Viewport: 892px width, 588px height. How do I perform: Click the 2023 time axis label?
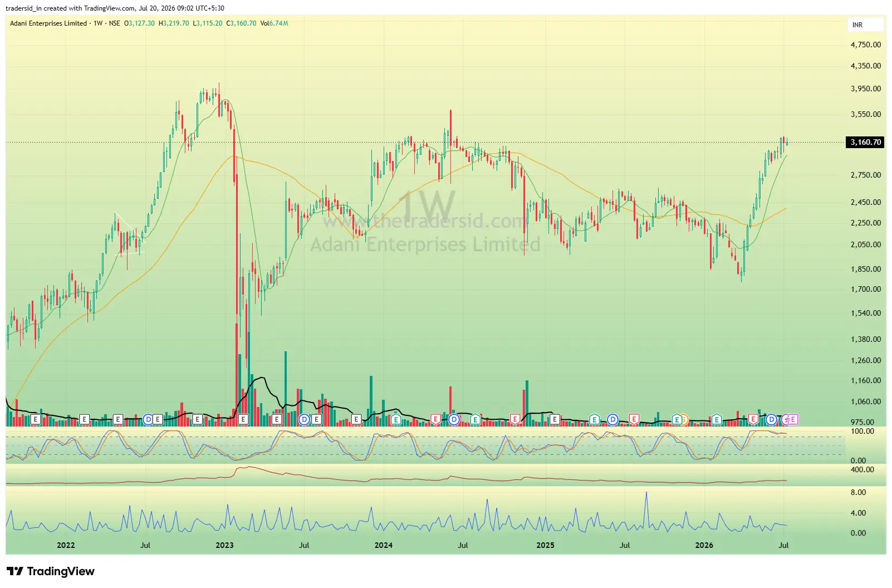coord(224,545)
